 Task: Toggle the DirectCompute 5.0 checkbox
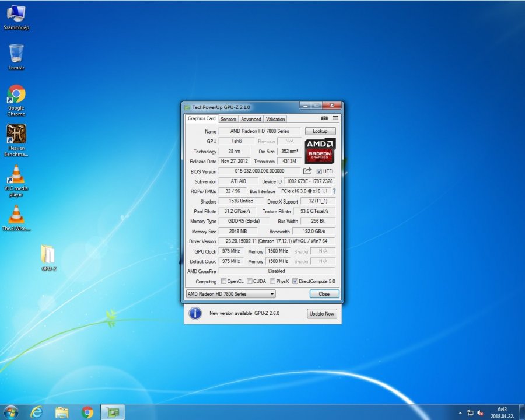click(295, 281)
